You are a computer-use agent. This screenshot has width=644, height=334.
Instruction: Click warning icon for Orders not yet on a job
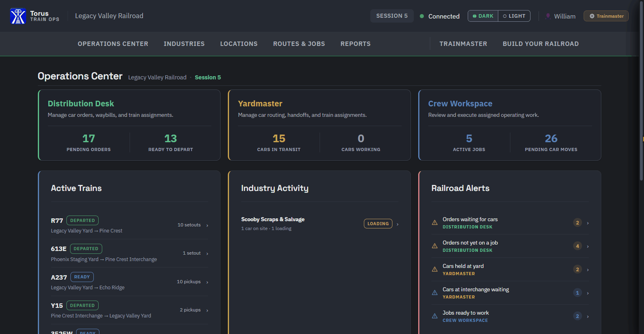[x=435, y=246]
